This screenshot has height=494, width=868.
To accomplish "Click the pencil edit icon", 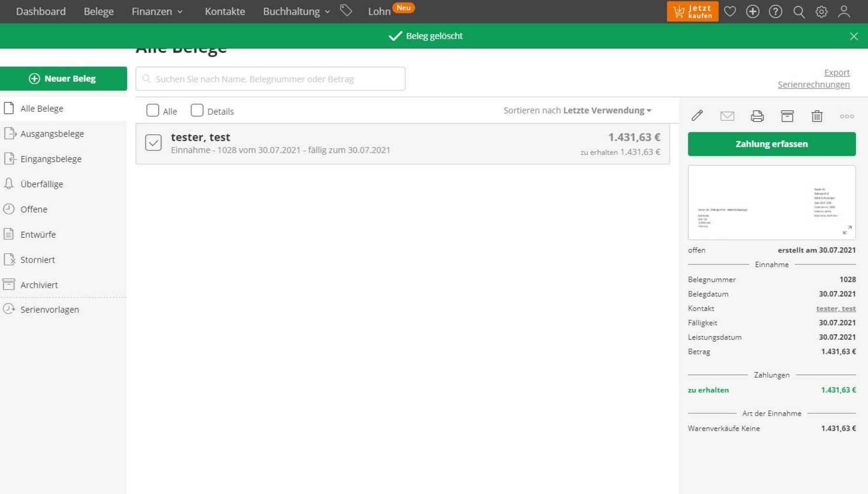I will [x=697, y=116].
